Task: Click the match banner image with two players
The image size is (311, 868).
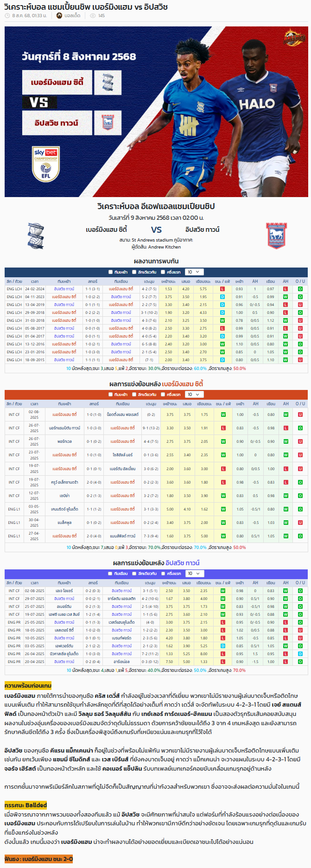Action: click(x=156, y=112)
